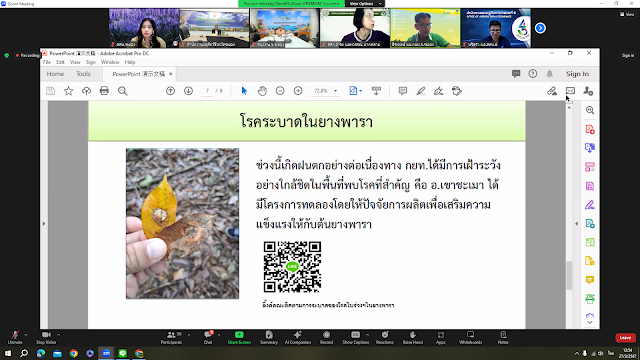Add a sticky note comment
The height and width of the screenshot is (360, 640).
402,91
